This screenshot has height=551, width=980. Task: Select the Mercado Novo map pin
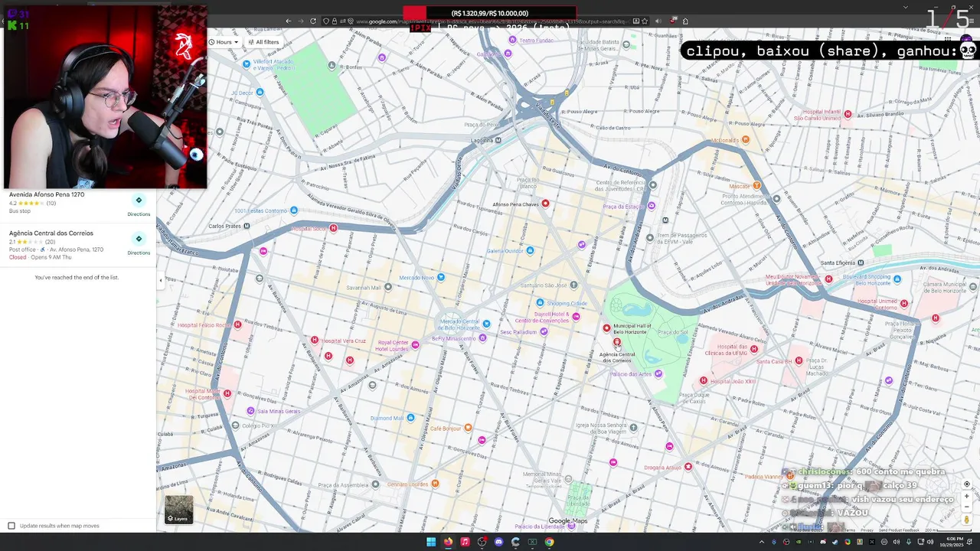point(440,277)
